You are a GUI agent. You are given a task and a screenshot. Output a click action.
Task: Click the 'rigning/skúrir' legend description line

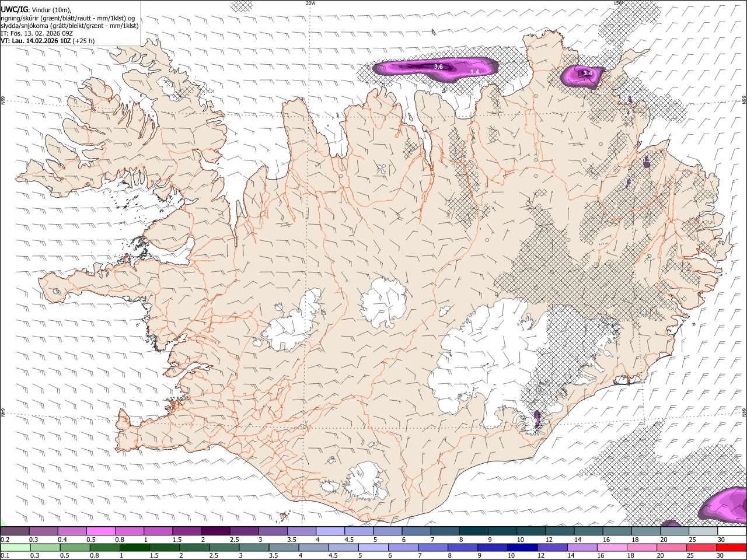click(x=68, y=18)
